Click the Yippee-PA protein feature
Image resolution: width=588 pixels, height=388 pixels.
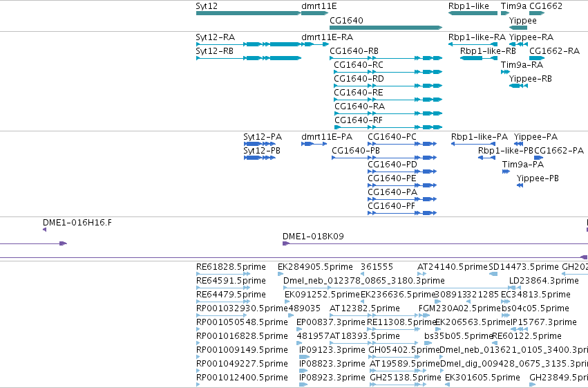518,144
